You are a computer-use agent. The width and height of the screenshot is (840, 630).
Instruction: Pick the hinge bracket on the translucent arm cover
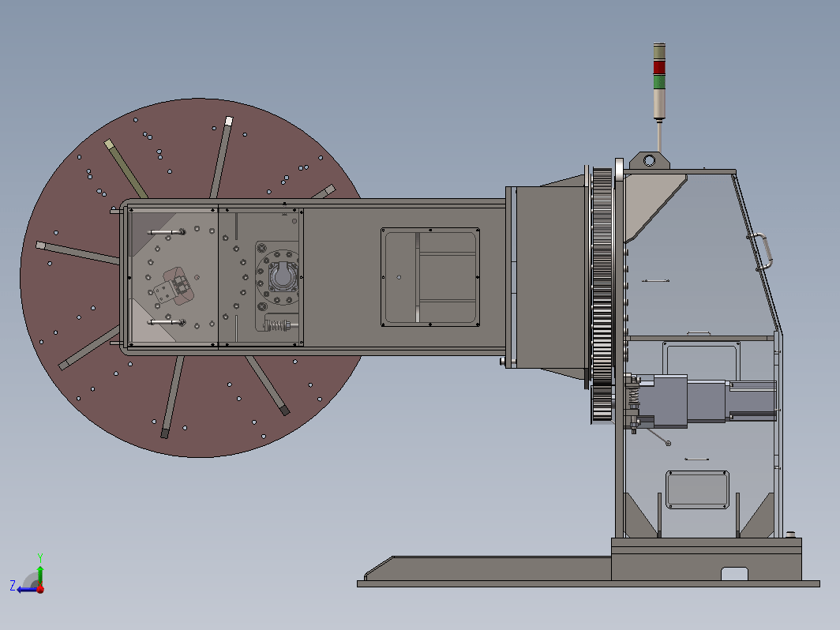[x=174, y=287]
